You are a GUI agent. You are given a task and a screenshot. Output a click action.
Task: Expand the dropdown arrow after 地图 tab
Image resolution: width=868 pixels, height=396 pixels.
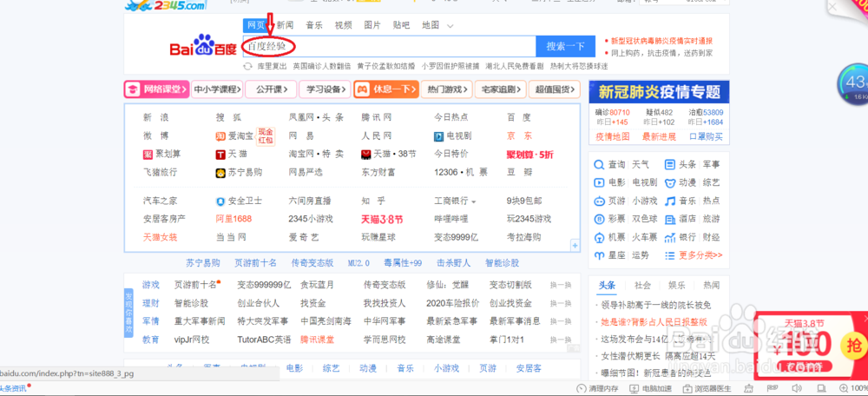click(x=450, y=26)
